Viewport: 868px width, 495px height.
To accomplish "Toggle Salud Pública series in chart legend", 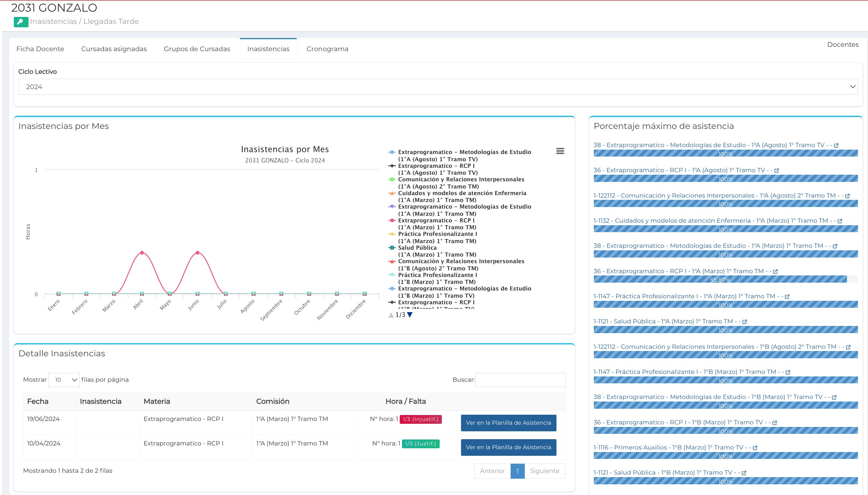I will tap(417, 248).
